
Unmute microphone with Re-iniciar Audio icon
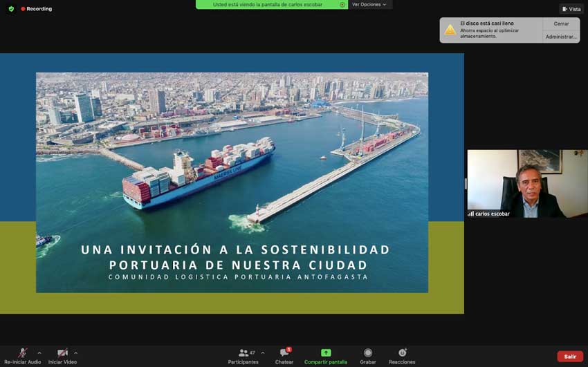coord(22,353)
